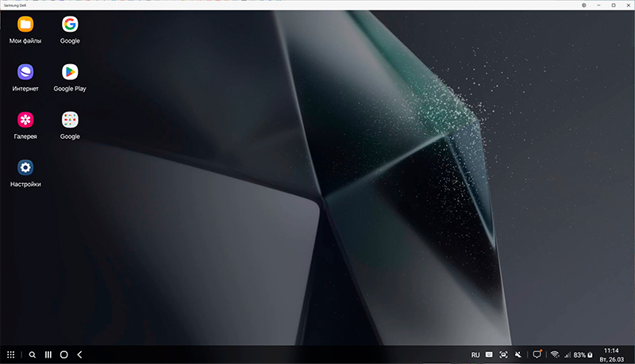Open the apps grid in taskbar
Viewport: 635px width, 364px height.
click(x=11, y=354)
